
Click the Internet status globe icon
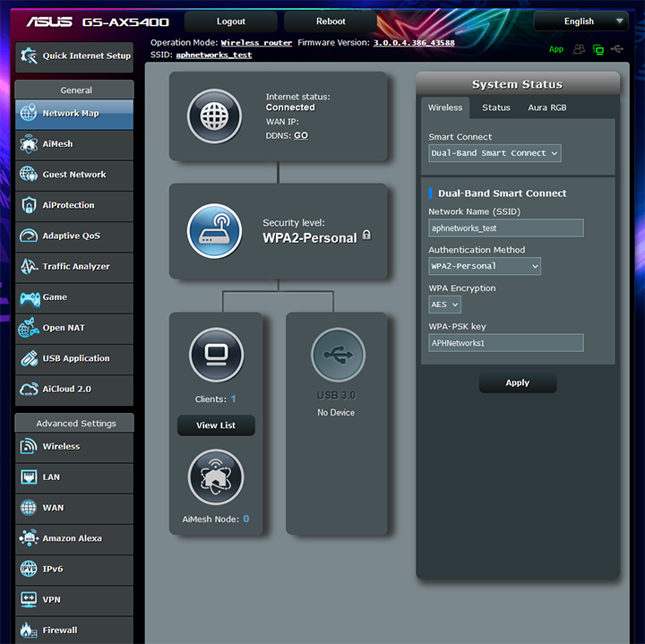click(214, 116)
